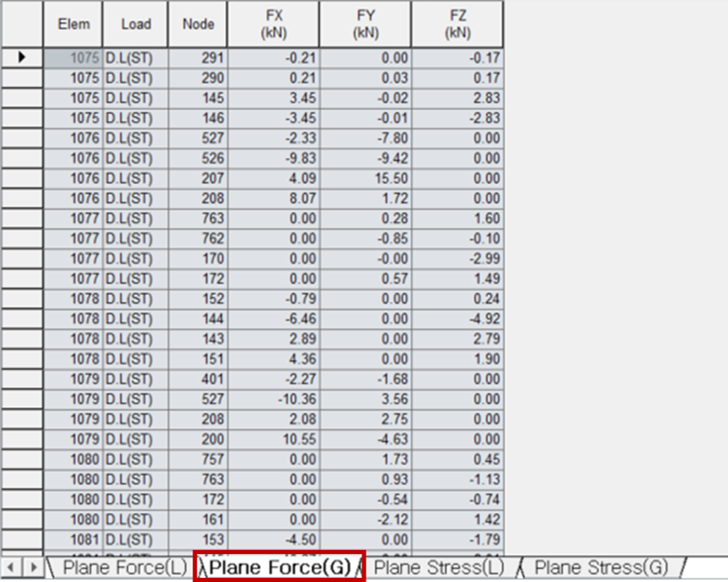
Task: Click the Elem column header
Action: point(73,24)
